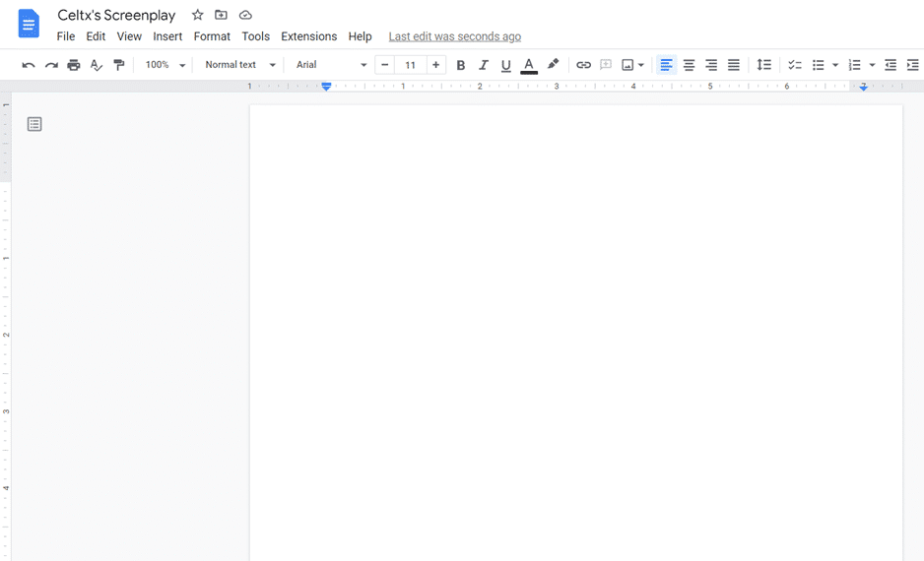
Task: Toggle italic text style
Action: click(x=483, y=65)
